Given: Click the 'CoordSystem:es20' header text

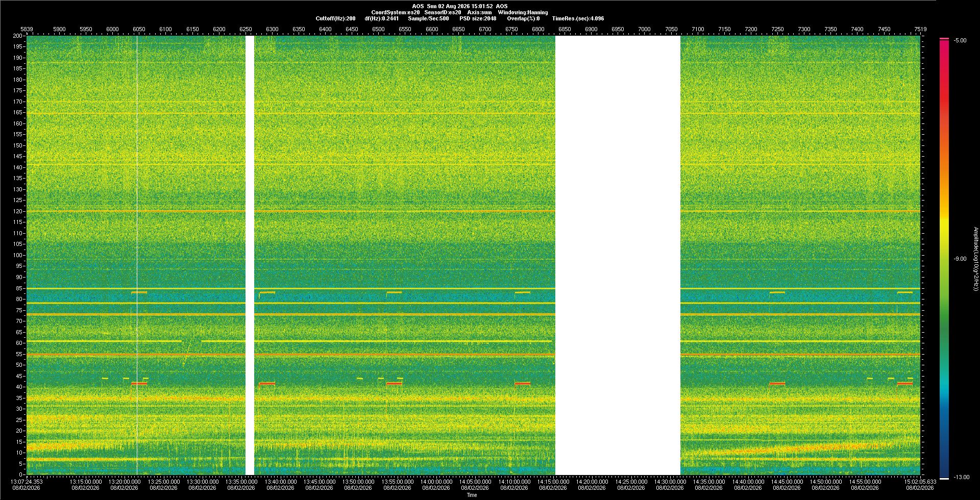Looking at the screenshot, I should [x=396, y=12].
